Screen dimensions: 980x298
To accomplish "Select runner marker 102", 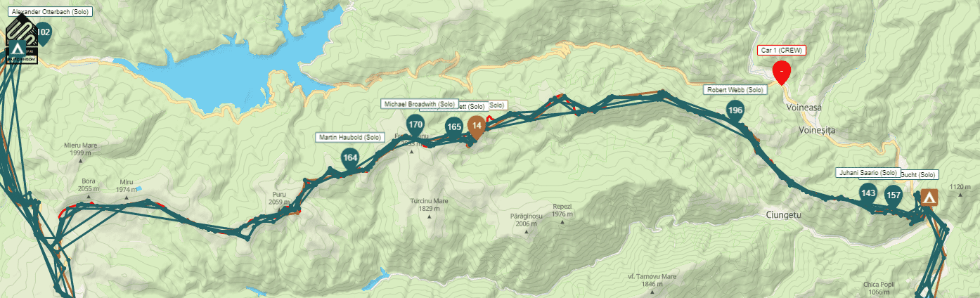I will click(x=44, y=32).
